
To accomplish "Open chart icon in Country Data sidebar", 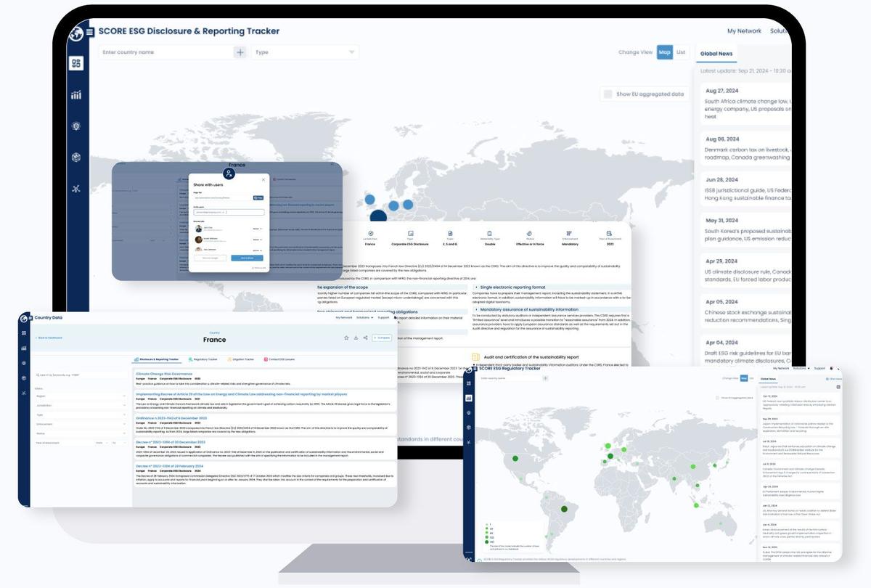I will (x=24, y=348).
